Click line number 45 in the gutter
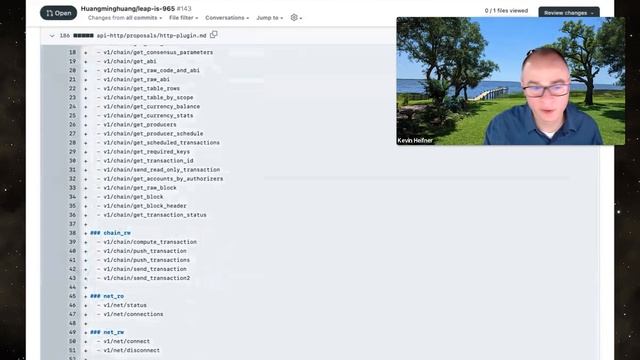This screenshot has width=640, height=360. [72, 296]
